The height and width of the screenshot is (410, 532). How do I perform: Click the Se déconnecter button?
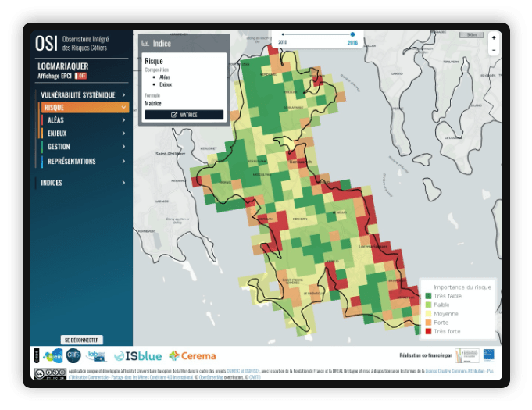[81, 340]
